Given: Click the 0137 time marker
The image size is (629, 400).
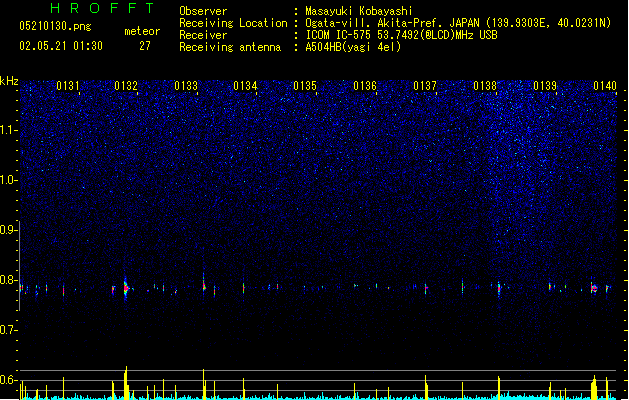Looking at the screenshot, I should click(x=425, y=86).
